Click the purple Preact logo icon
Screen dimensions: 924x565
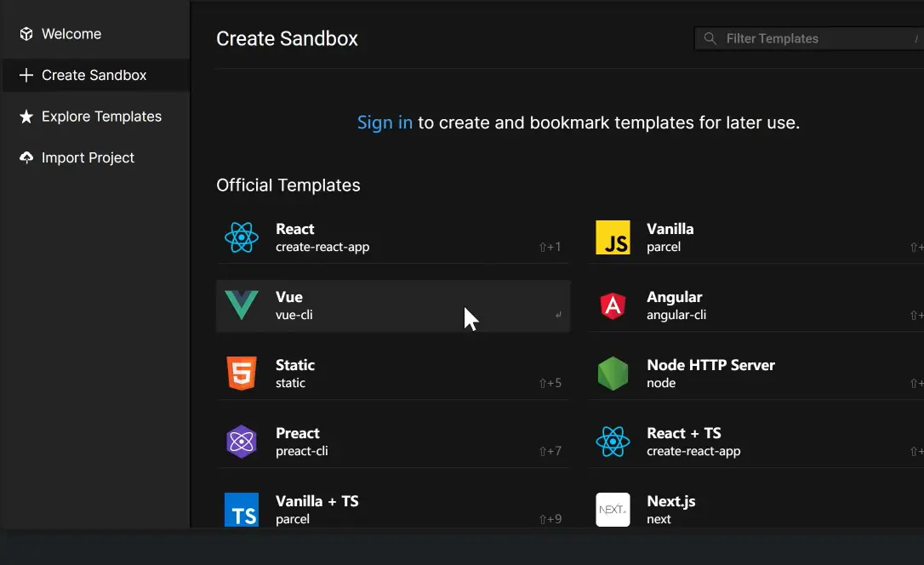tap(242, 442)
